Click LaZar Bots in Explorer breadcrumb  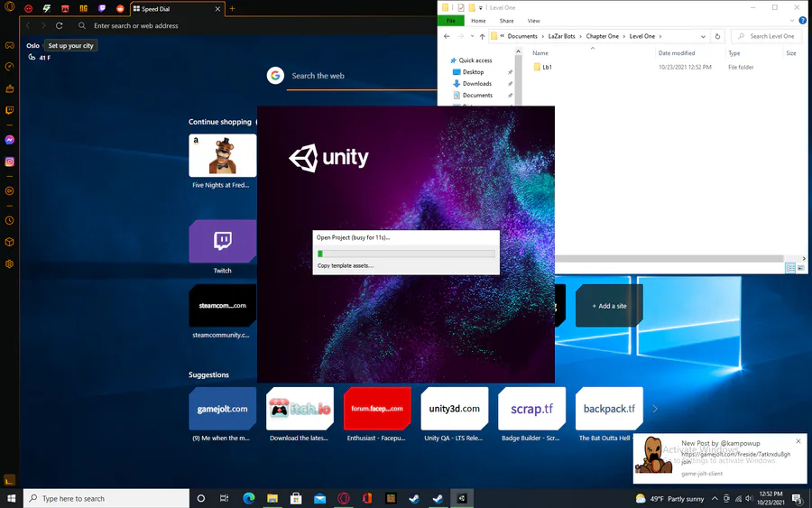click(x=561, y=36)
